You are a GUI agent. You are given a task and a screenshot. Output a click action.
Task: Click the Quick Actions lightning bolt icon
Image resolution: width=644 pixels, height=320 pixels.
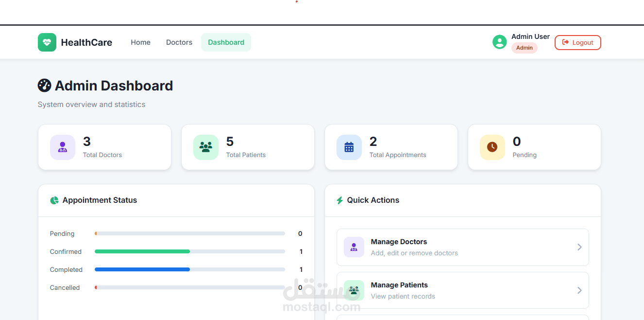point(340,200)
